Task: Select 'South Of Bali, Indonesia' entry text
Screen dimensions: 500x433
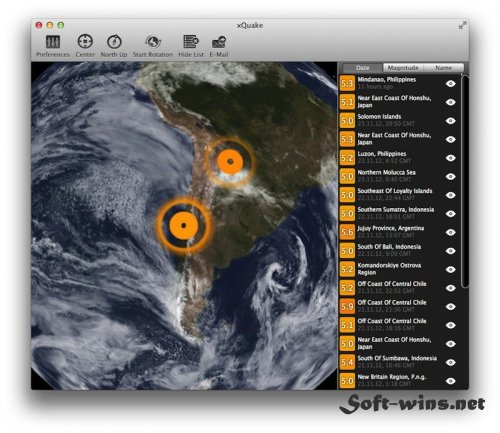Action: 389,247
